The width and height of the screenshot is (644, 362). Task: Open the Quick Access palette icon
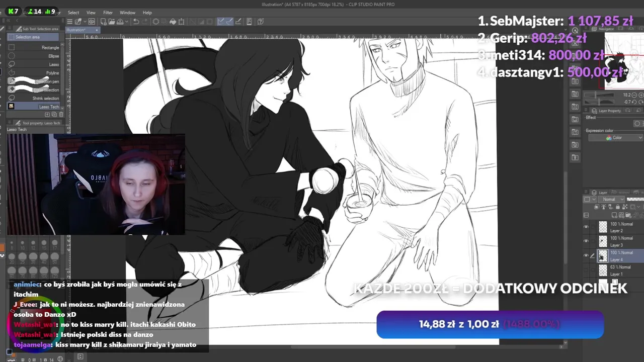[575, 31]
